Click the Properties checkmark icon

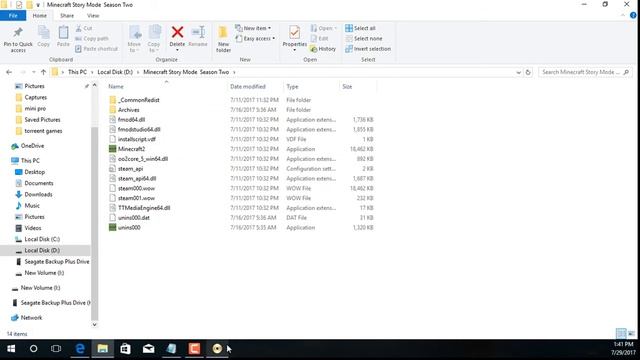point(294,32)
